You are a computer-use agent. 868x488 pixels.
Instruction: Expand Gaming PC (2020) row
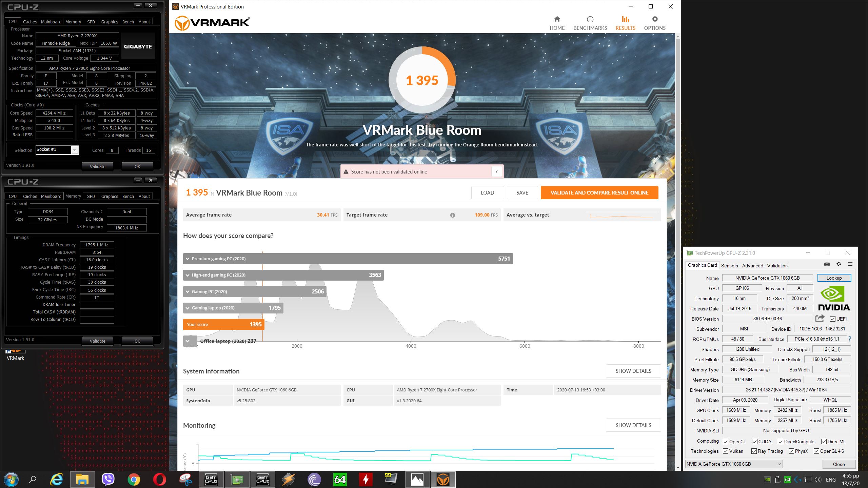click(255, 291)
